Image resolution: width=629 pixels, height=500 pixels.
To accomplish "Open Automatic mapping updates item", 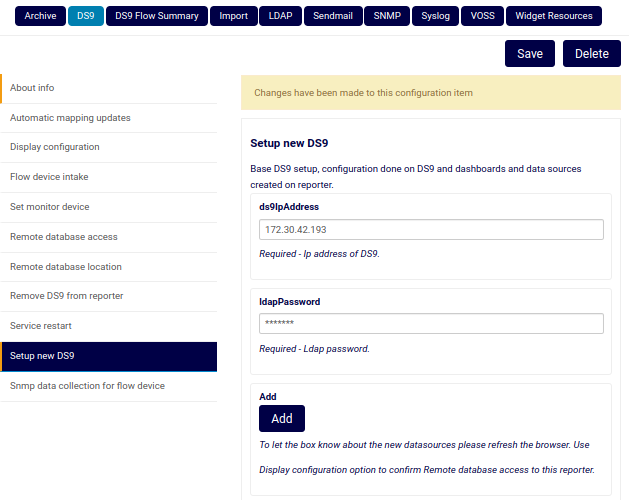I will pyautogui.click(x=109, y=118).
